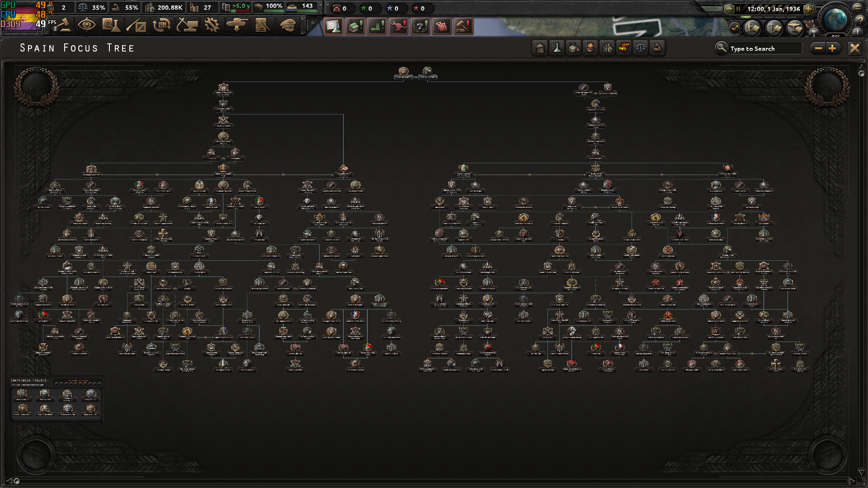
Task: Open the Recruit and Deploy tank menu
Action: click(237, 25)
